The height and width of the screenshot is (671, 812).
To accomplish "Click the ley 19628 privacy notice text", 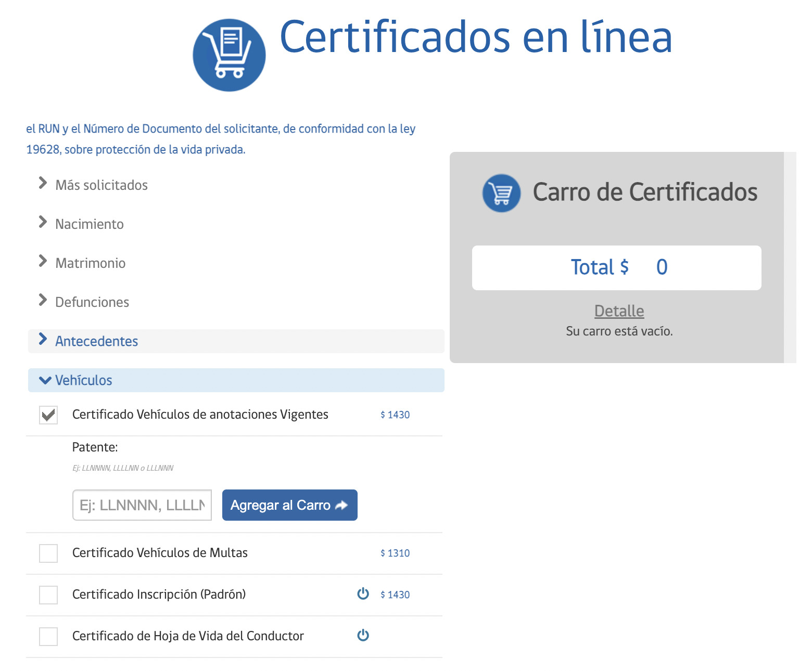I will tap(221, 139).
